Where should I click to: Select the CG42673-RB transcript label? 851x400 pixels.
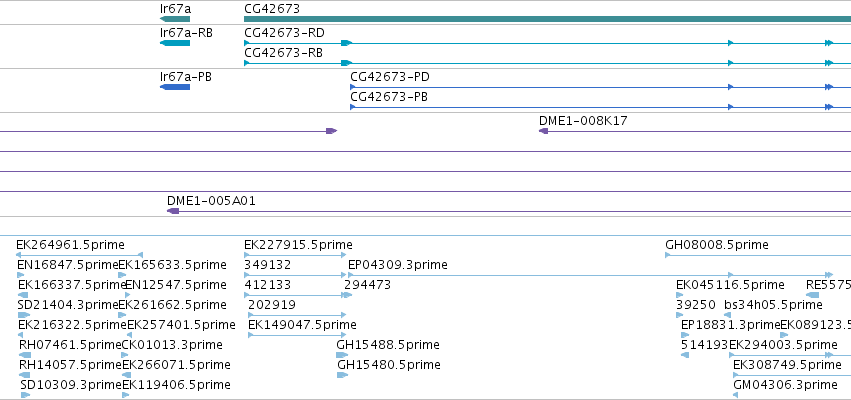click(283, 53)
